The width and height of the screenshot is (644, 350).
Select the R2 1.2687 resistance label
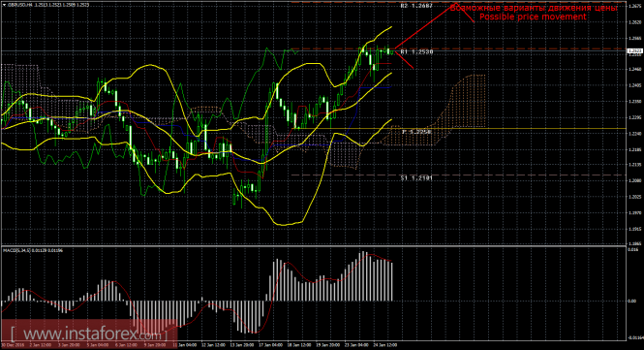tap(416, 6)
